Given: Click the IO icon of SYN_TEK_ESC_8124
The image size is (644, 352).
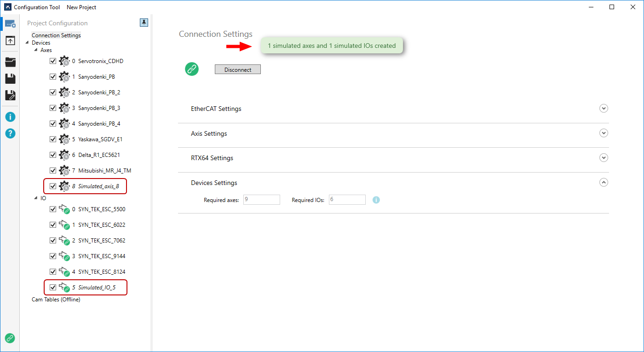Looking at the screenshot, I should point(64,272).
